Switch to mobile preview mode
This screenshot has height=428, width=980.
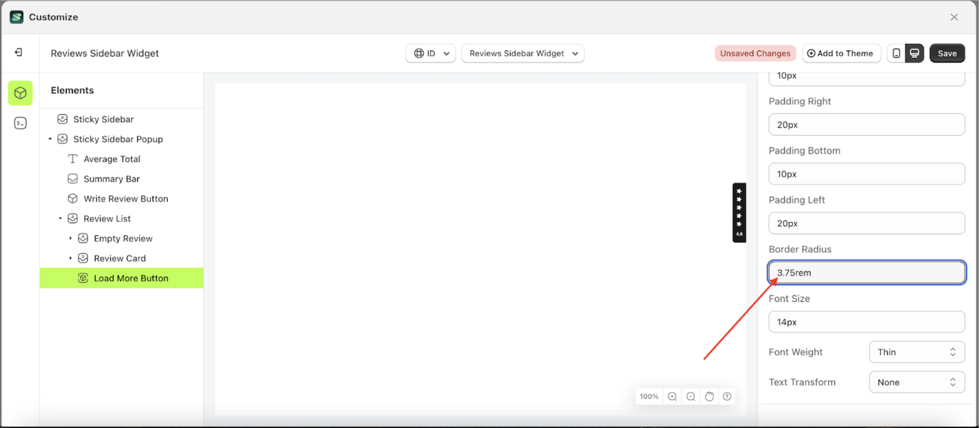click(896, 53)
